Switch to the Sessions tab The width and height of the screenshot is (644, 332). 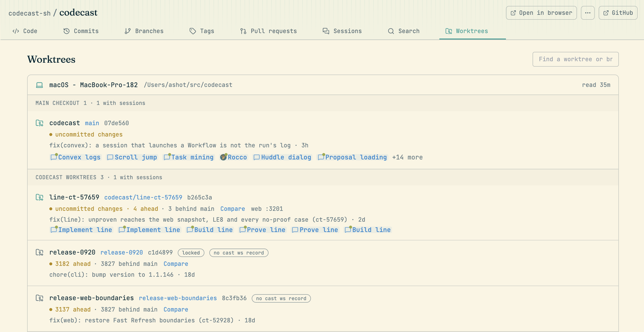click(342, 31)
